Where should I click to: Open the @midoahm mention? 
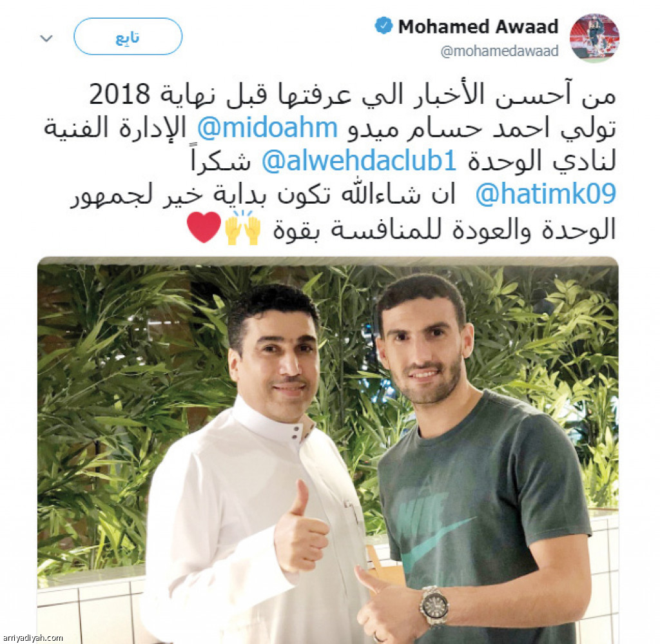click(x=267, y=128)
